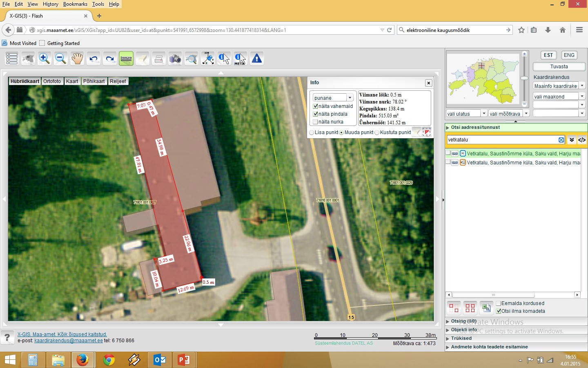588x368 pixels.
Task: Expand the 'Objekti info' panel
Action: (x=464, y=330)
